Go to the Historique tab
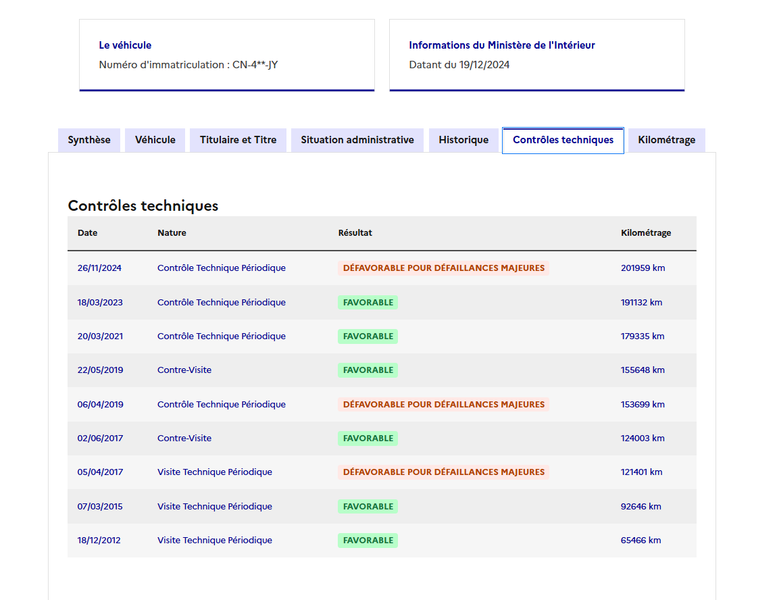Image resolution: width=779 pixels, height=600 pixels. click(x=464, y=140)
